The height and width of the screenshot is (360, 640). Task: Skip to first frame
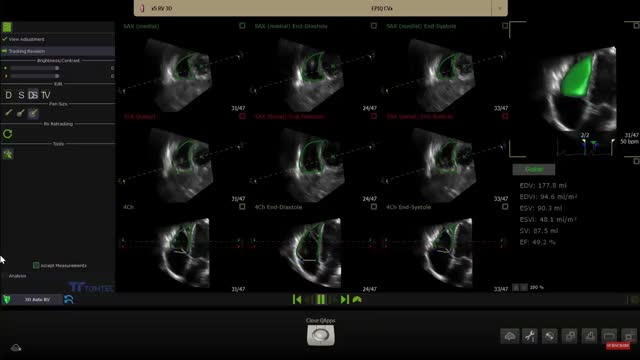click(297, 300)
